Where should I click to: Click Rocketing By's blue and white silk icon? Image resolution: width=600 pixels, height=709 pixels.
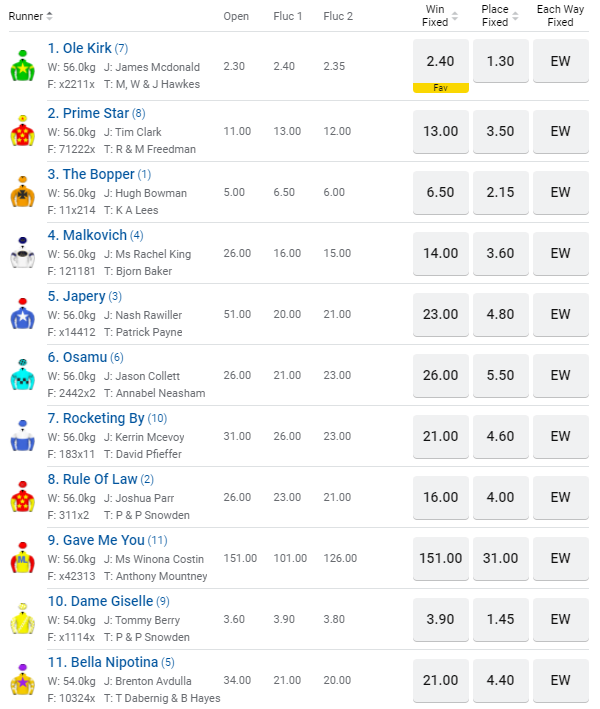coord(22,437)
